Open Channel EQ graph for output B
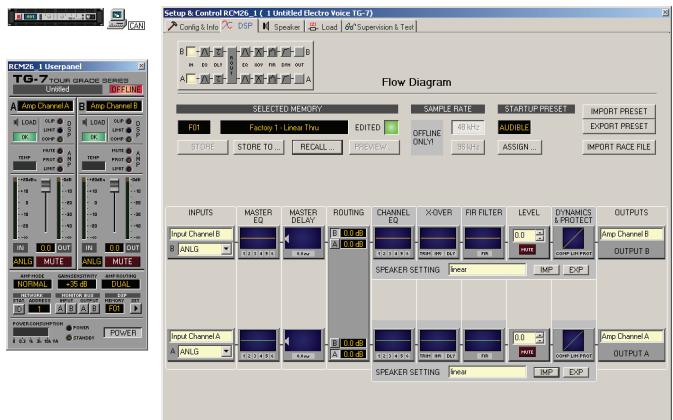Image resolution: width=673 pixels, height=420 pixels. tap(393, 238)
